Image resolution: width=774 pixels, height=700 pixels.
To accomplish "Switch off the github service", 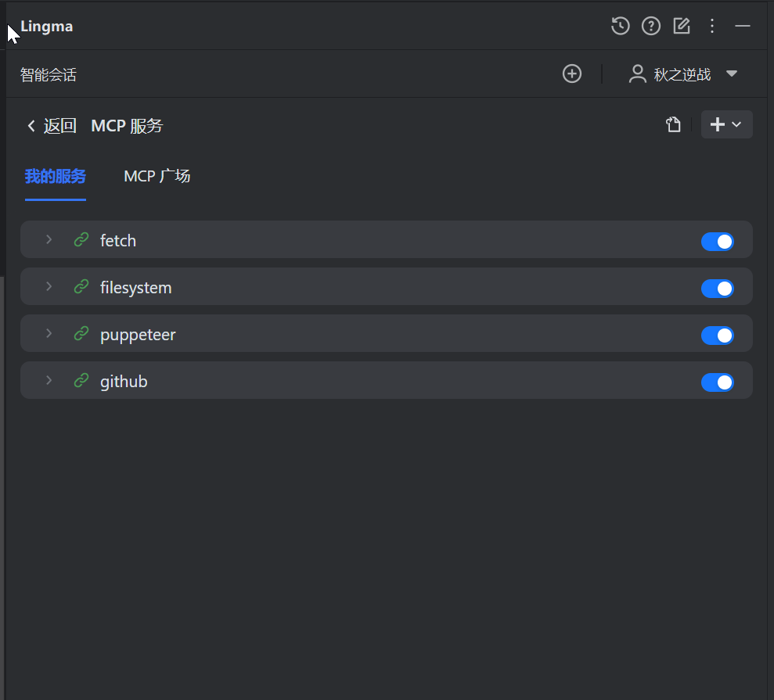I will (717, 382).
